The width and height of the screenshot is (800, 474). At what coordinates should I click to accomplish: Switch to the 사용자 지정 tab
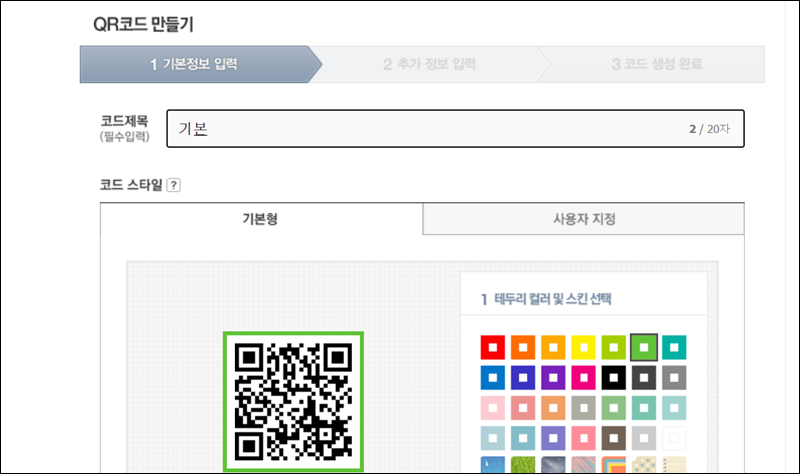pos(584,219)
